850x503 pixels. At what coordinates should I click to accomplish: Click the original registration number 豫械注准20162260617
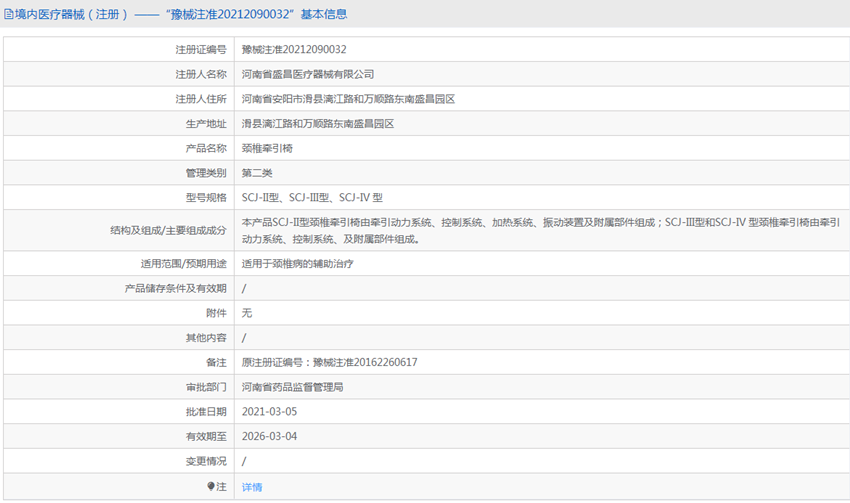[329, 362]
